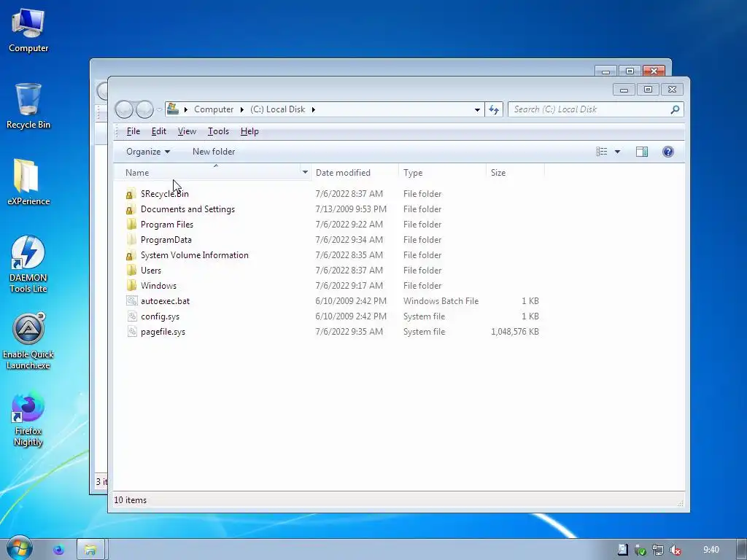Open the address bar history dropdown
Image resolution: width=747 pixels, height=560 pixels.
(477, 109)
